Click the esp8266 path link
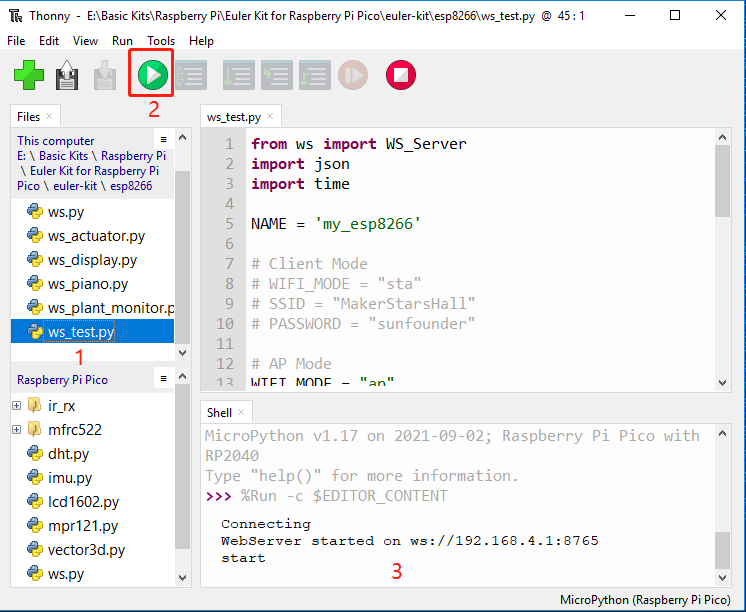Screen dimensions: 746x612 (131, 186)
